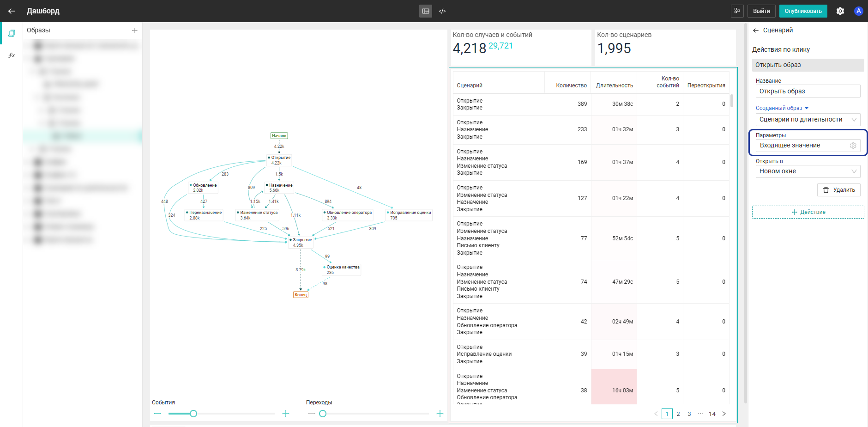Click scenario row with Количество 39
Image resolution: width=868 pixels, height=427 pixels.
pos(591,354)
